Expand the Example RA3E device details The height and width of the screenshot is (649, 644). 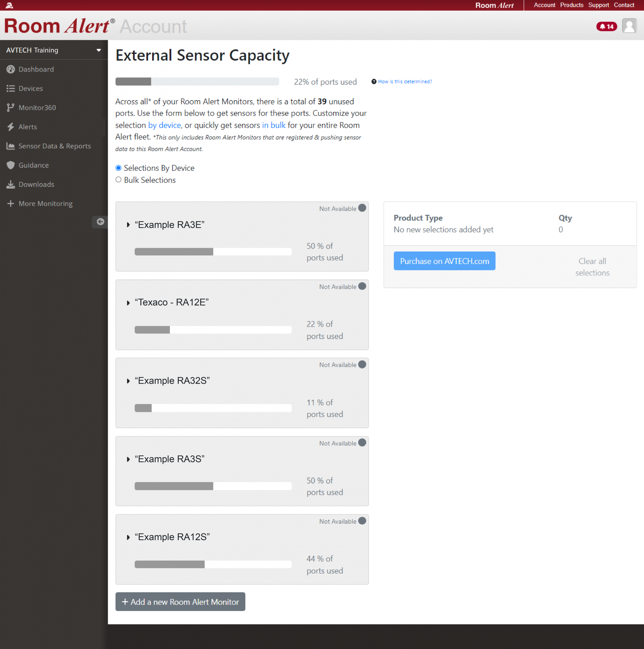coord(128,225)
